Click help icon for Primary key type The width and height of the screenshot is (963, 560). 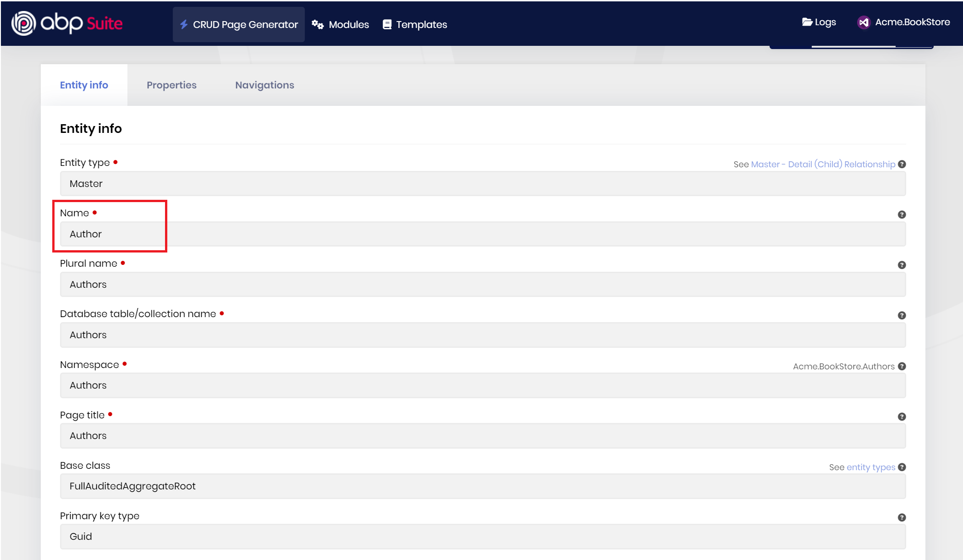coord(902,517)
